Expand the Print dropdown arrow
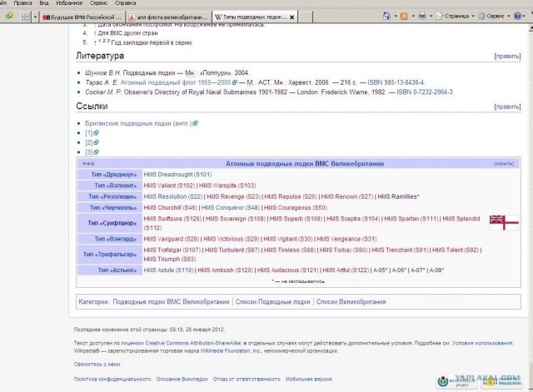Screen dimensions: 533x392 click(431, 16)
